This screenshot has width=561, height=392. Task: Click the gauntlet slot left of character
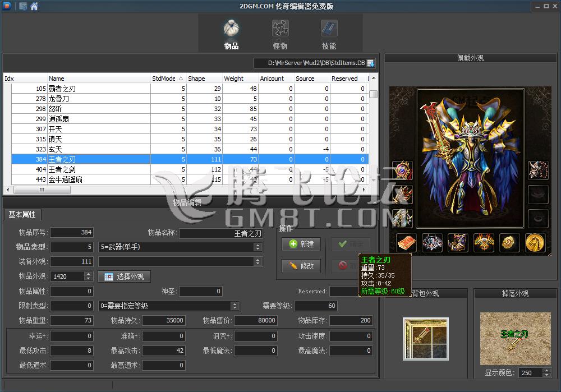(x=402, y=195)
